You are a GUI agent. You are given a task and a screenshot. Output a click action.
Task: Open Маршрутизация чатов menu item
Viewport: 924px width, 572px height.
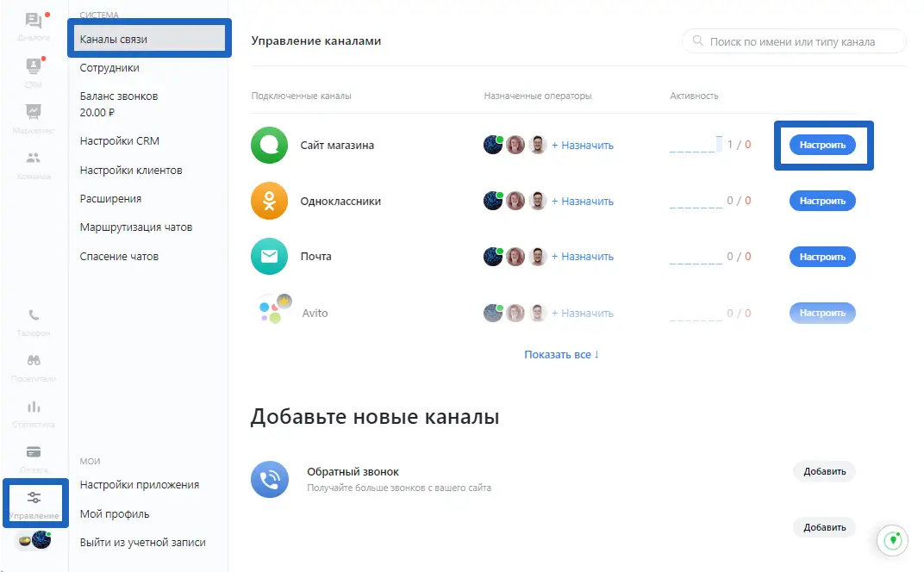(136, 227)
